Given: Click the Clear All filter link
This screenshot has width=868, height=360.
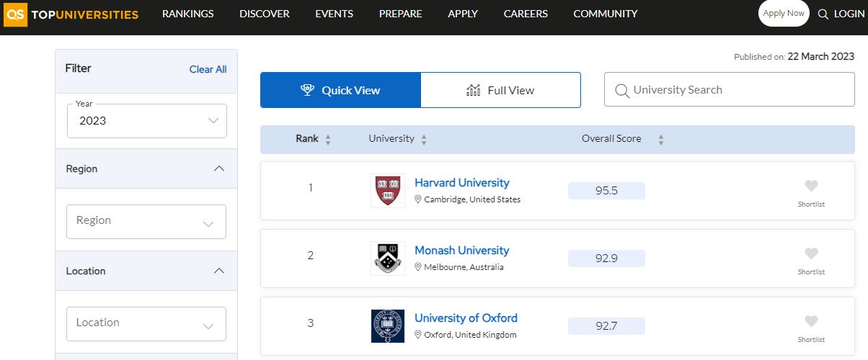Looking at the screenshot, I should point(208,69).
